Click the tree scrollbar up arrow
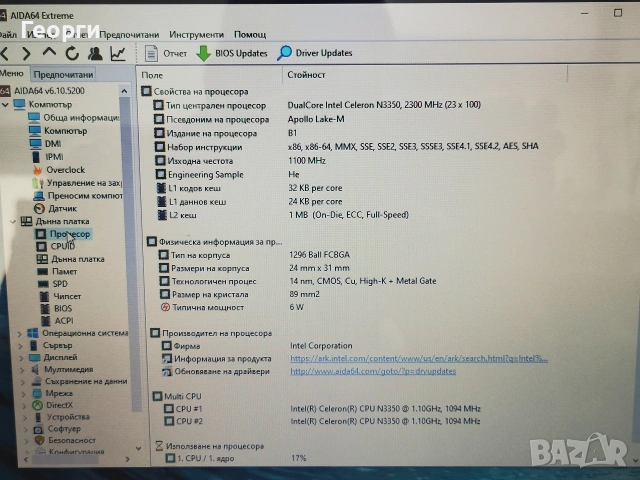 click(124, 91)
